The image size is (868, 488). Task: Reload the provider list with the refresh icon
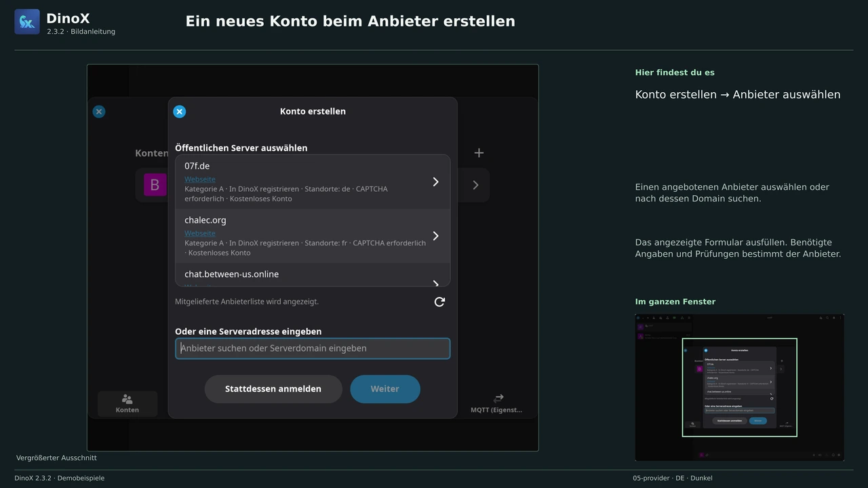coord(439,302)
